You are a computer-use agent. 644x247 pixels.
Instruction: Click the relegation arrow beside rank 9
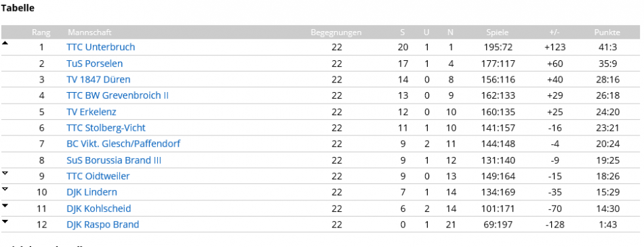click(5, 173)
